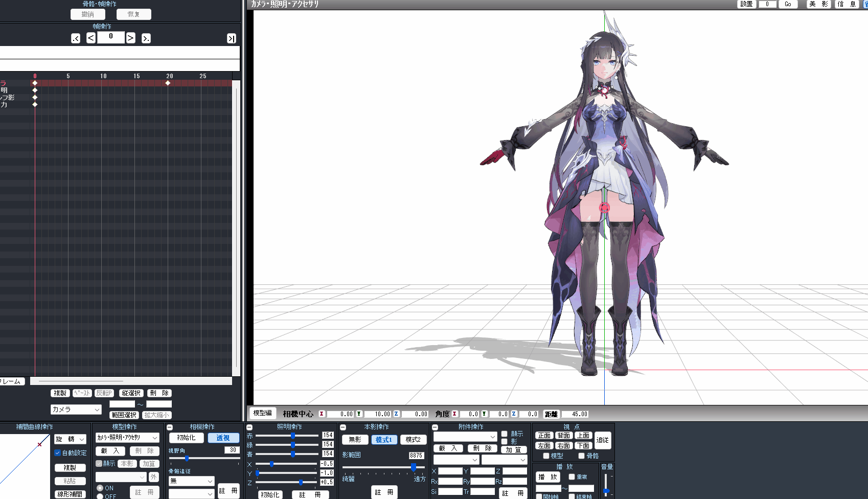Click the 正面 front view button

pos(544,436)
